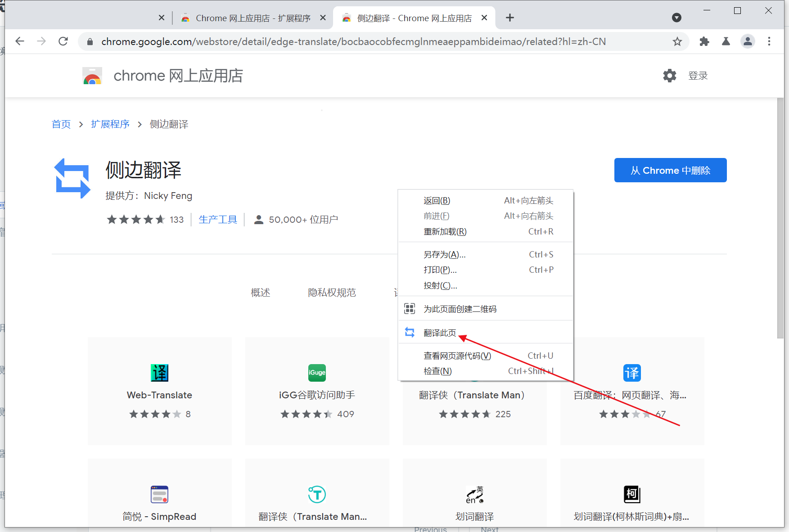
Task: Click the 翻译侠 Translate Man T icon
Action: point(317,494)
